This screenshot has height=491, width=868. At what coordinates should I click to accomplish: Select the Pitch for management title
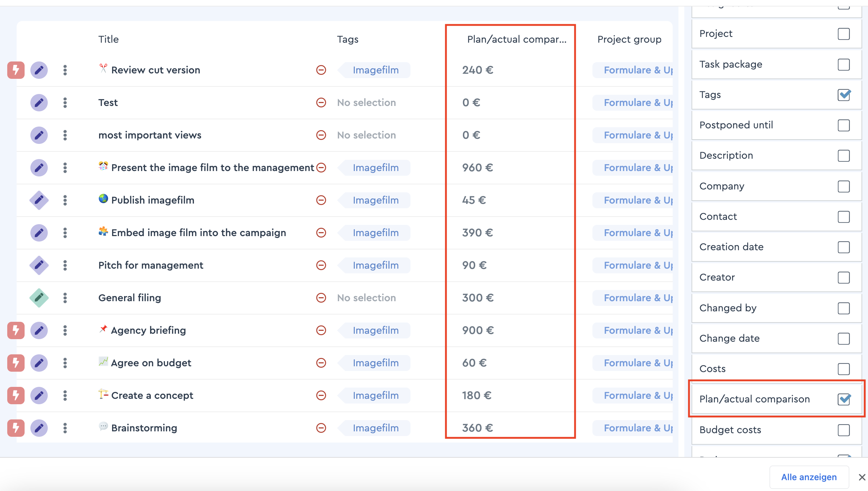(x=151, y=265)
